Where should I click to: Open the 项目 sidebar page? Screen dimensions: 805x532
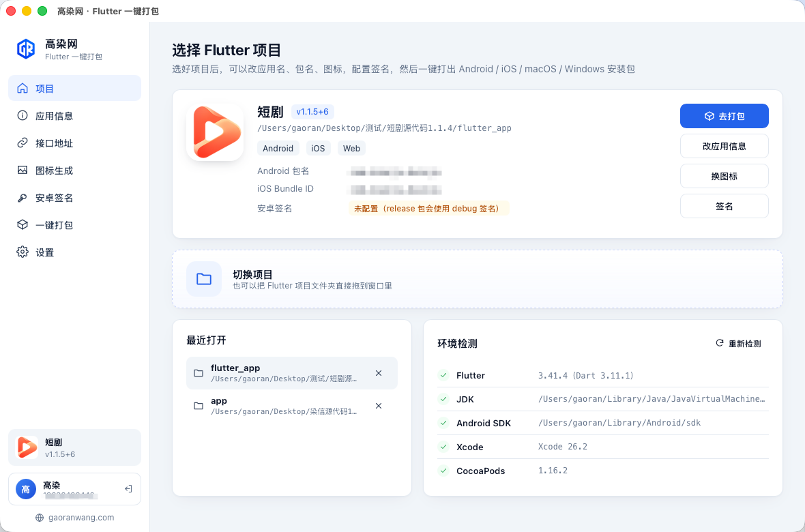pyautogui.click(x=74, y=88)
